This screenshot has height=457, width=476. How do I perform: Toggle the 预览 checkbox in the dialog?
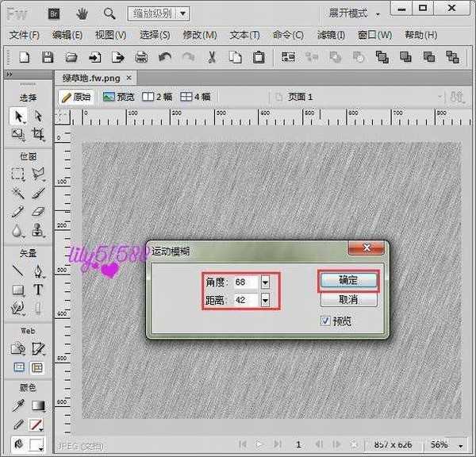(x=325, y=321)
